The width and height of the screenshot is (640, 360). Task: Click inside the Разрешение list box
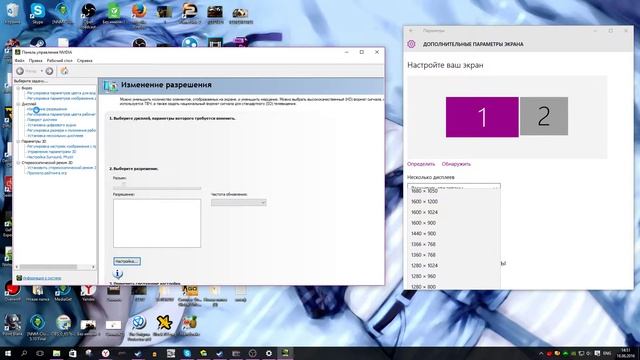[x=157, y=223]
